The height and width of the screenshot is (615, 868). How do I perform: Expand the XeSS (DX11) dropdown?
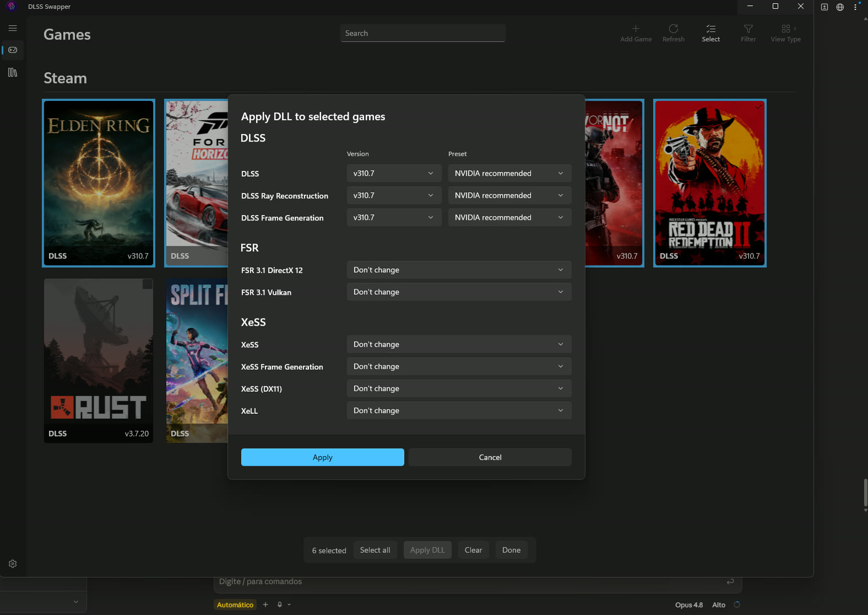459,388
